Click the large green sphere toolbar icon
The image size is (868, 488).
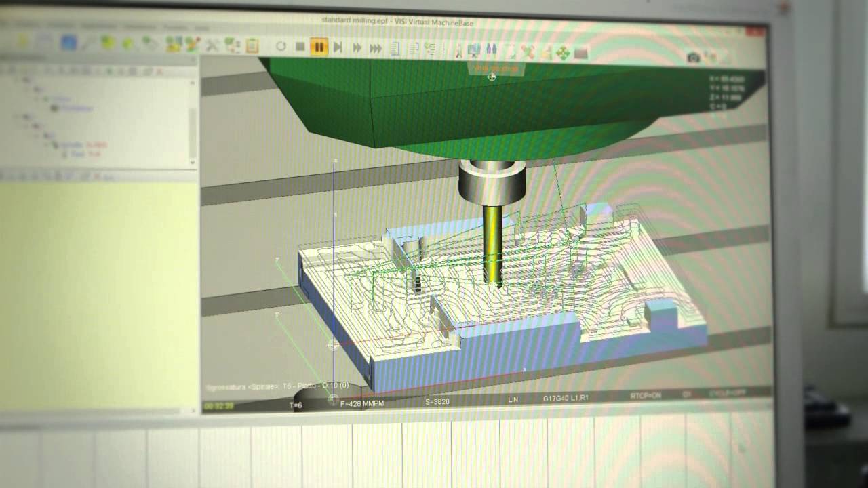[x=108, y=43]
